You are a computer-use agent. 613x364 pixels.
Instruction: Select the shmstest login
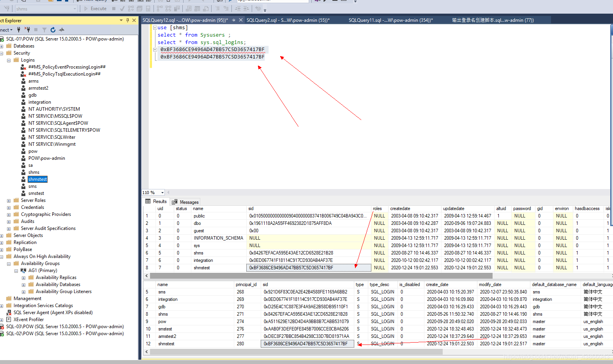pyautogui.click(x=37, y=179)
